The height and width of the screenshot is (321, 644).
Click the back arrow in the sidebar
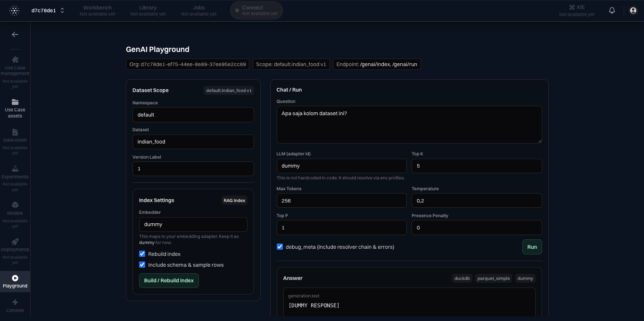[15, 34]
